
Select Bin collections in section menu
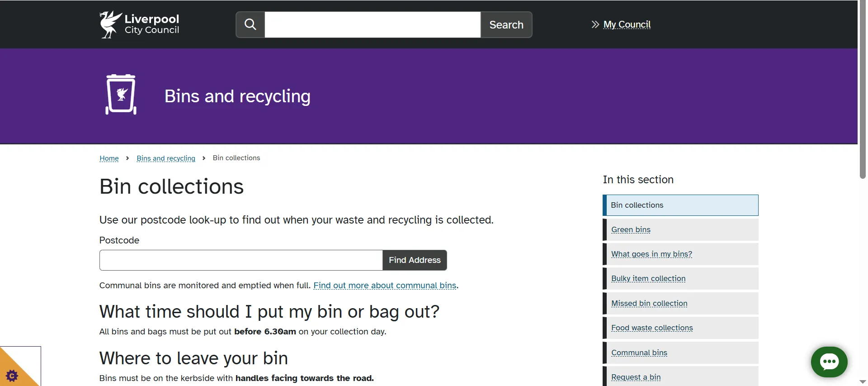[x=680, y=205]
